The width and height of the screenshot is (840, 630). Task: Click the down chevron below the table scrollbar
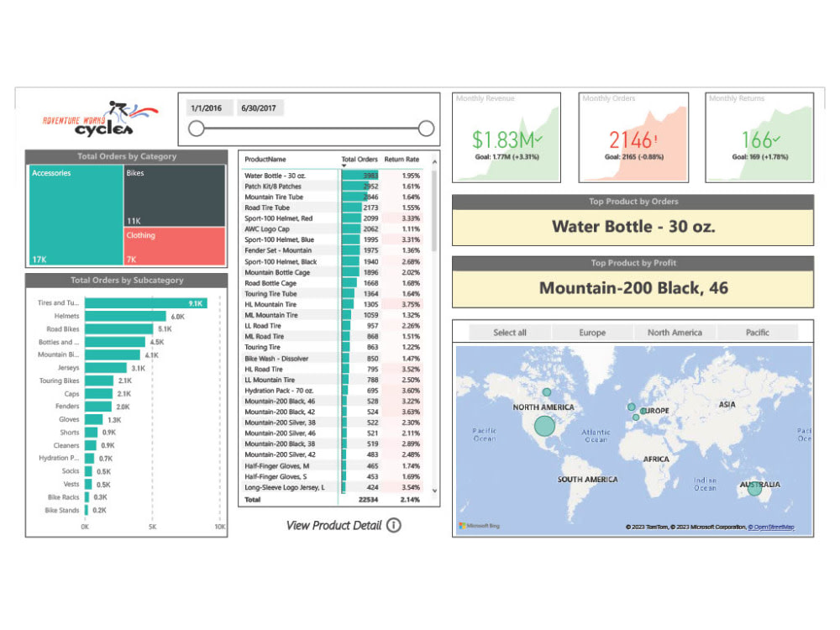(x=434, y=490)
